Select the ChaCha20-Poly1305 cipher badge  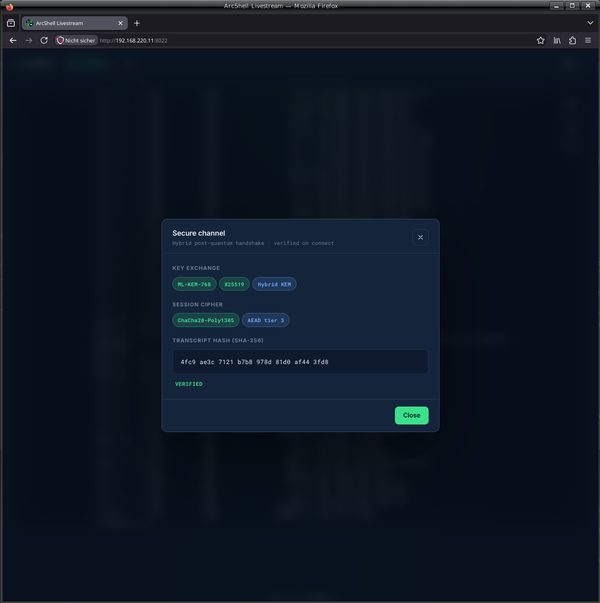(x=206, y=320)
